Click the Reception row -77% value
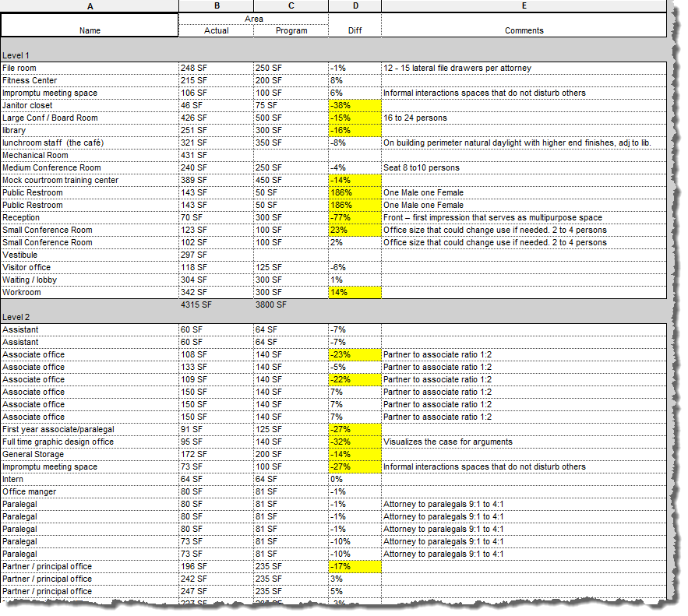688x616 pixels. point(355,217)
